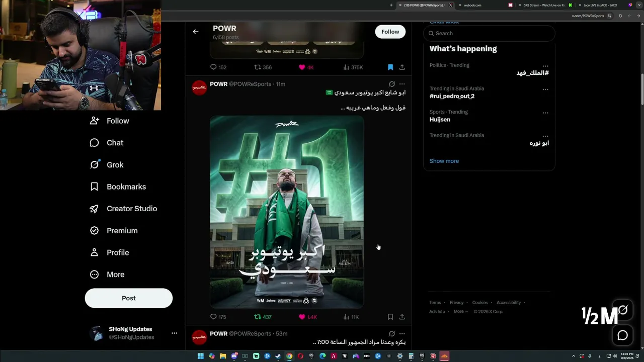This screenshot has height=362, width=644.
Task: Click the search magnifier icon
Action: pyautogui.click(x=431, y=33)
